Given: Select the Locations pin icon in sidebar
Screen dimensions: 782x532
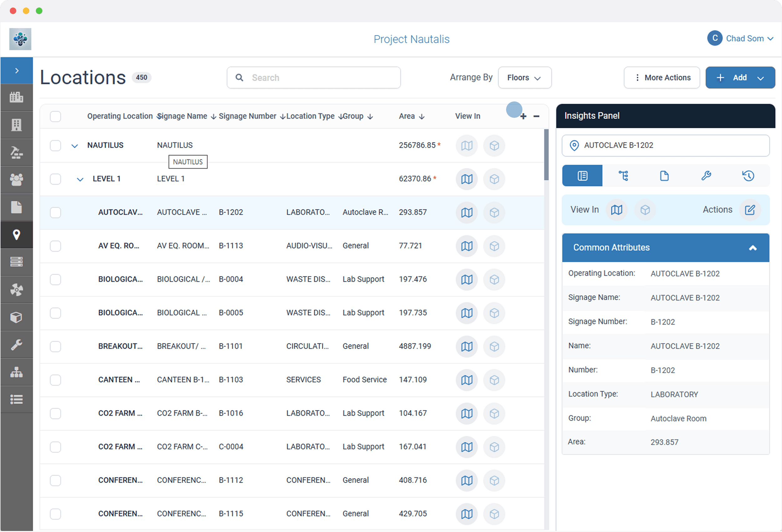Looking at the screenshot, I should click(17, 235).
